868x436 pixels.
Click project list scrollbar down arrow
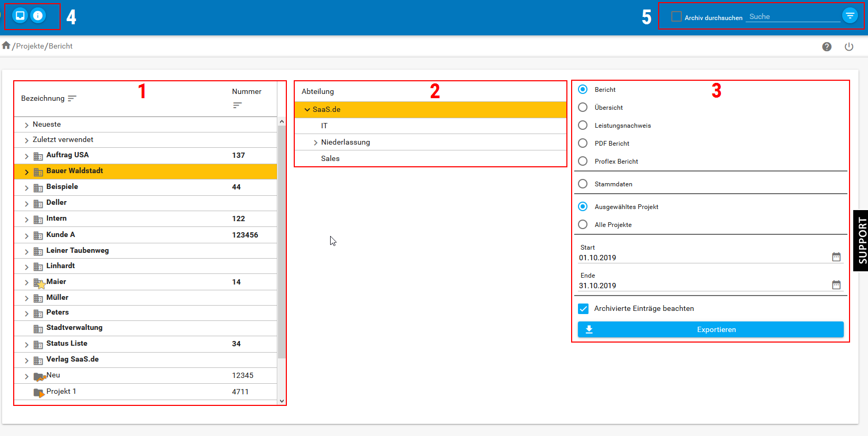click(282, 401)
